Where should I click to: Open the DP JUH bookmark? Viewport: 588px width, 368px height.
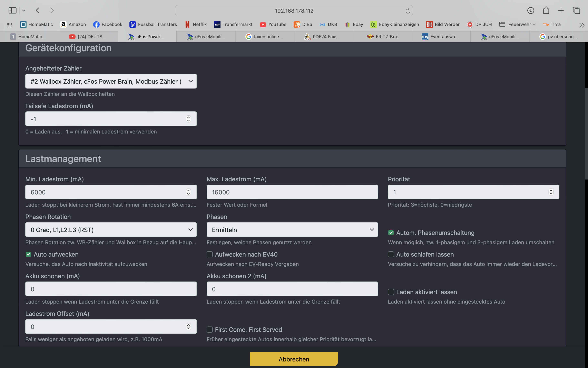[x=479, y=24]
